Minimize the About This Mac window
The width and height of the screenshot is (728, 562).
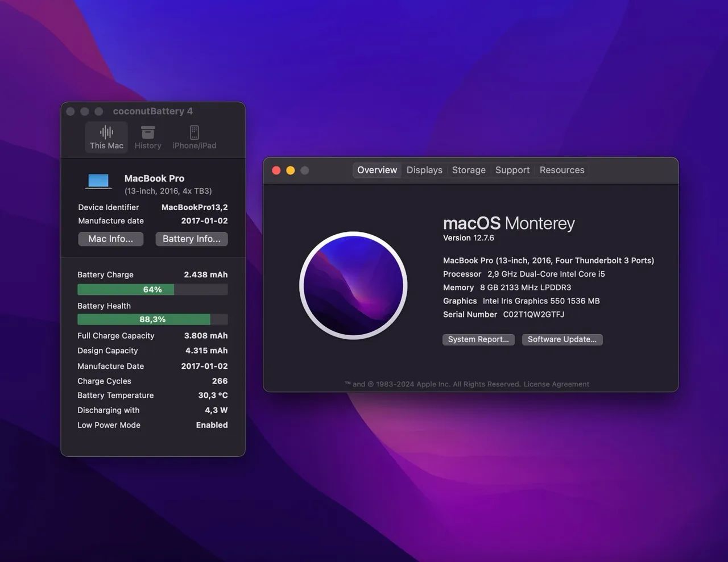click(291, 170)
